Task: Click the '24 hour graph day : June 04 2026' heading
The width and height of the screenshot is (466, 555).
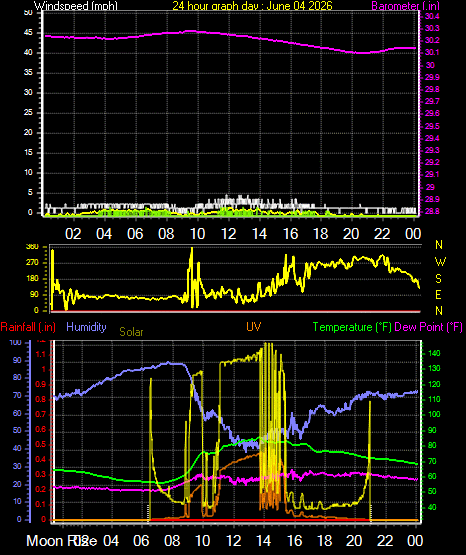Action: [252, 5]
